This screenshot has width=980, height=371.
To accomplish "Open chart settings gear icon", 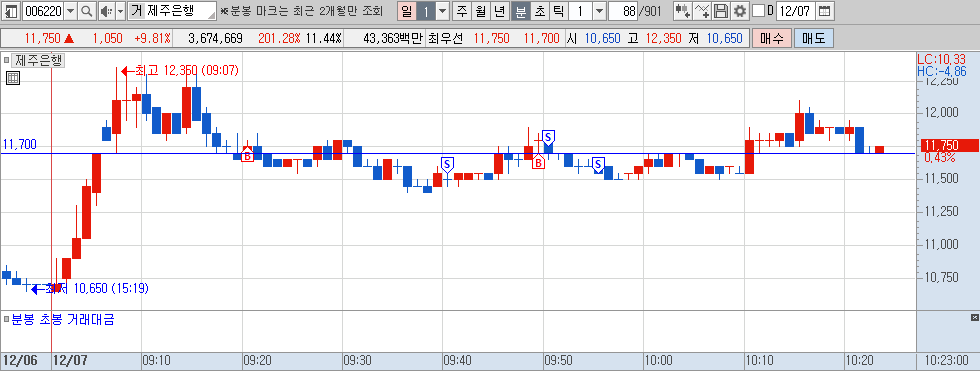I will point(740,11).
